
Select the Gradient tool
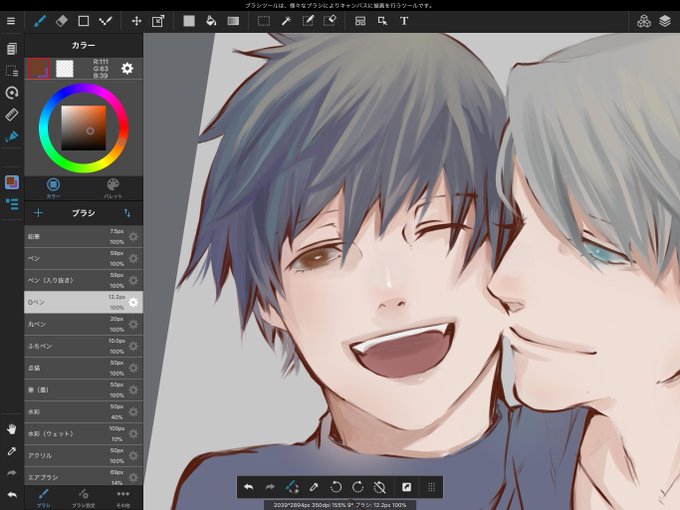click(233, 21)
